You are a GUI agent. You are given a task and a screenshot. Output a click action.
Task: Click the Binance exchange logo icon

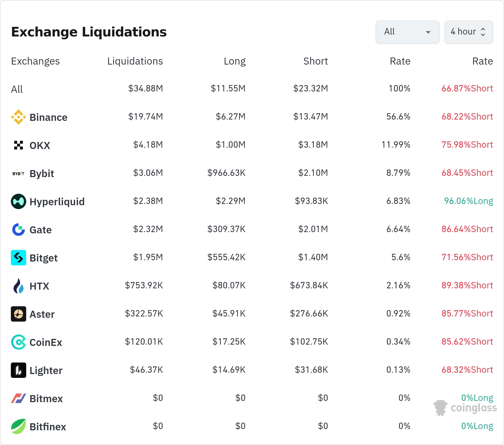[x=19, y=117]
